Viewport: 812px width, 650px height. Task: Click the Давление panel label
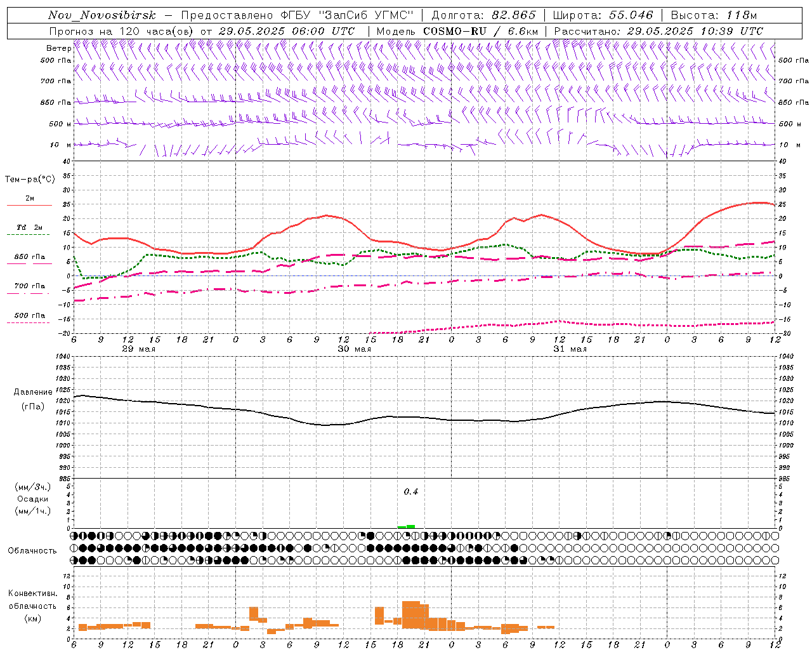pyautogui.click(x=33, y=392)
